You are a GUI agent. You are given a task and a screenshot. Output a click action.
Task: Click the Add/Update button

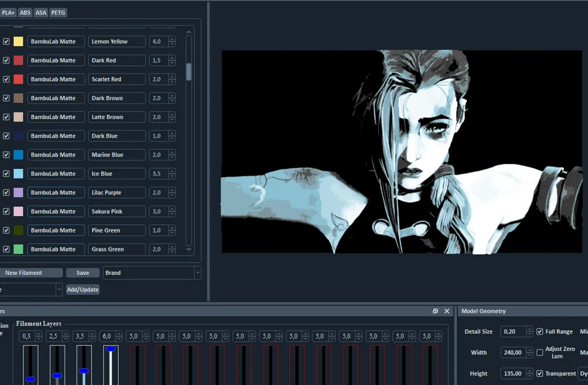(x=83, y=290)
